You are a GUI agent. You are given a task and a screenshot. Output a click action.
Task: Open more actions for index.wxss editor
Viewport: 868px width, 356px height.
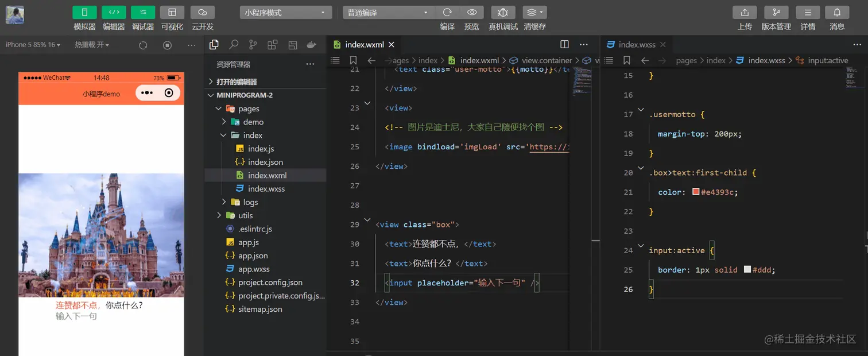857,44
